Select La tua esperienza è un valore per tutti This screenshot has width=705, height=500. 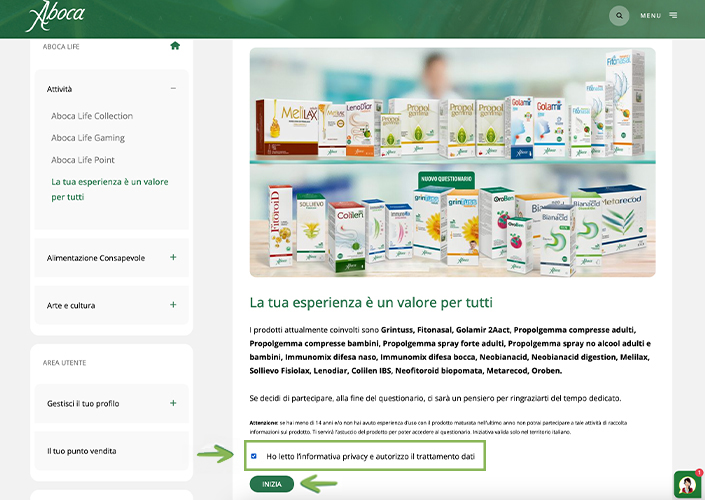[110, 189]
